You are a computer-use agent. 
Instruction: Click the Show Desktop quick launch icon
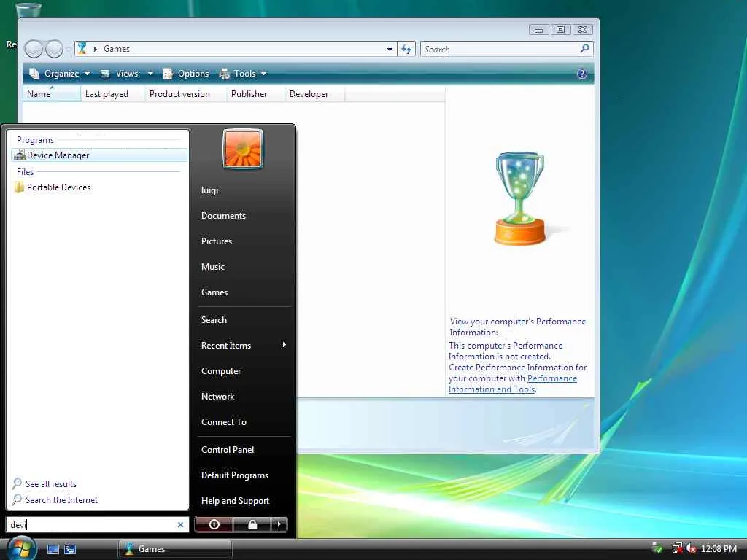click(x=53, y=549)
